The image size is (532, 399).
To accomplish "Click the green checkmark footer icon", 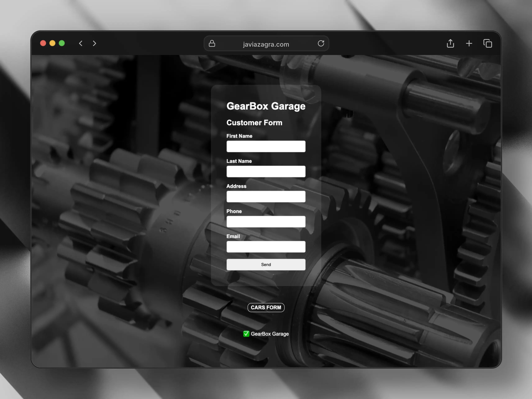I will (x=246, y=334).
